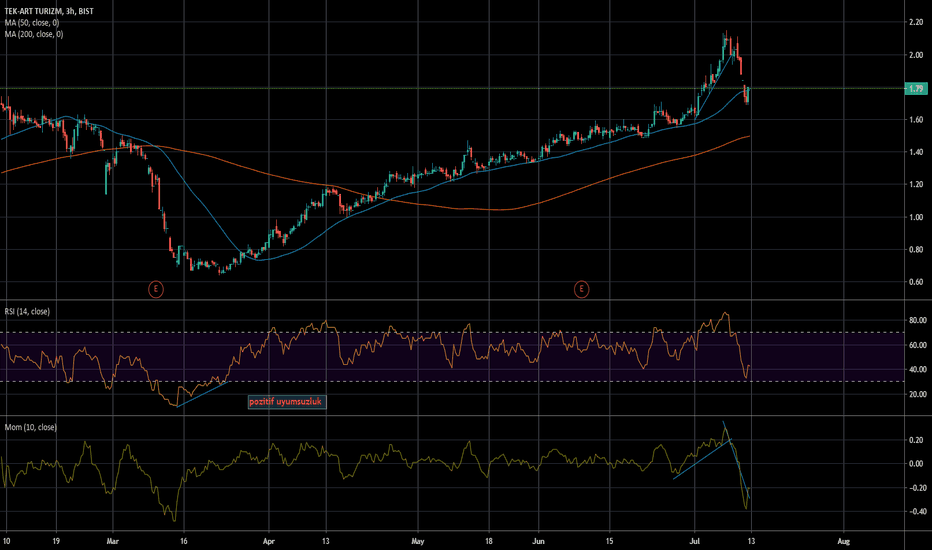Click the earnings 'E' marker near June
Image resolution: width=932 pixels, height=550 pixels.
point(581,290)
